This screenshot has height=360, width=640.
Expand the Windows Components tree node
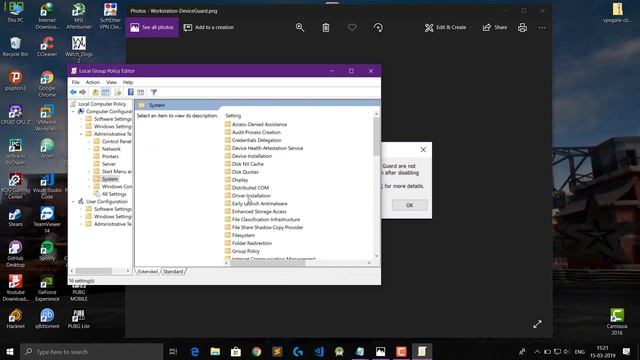[89, 187]
